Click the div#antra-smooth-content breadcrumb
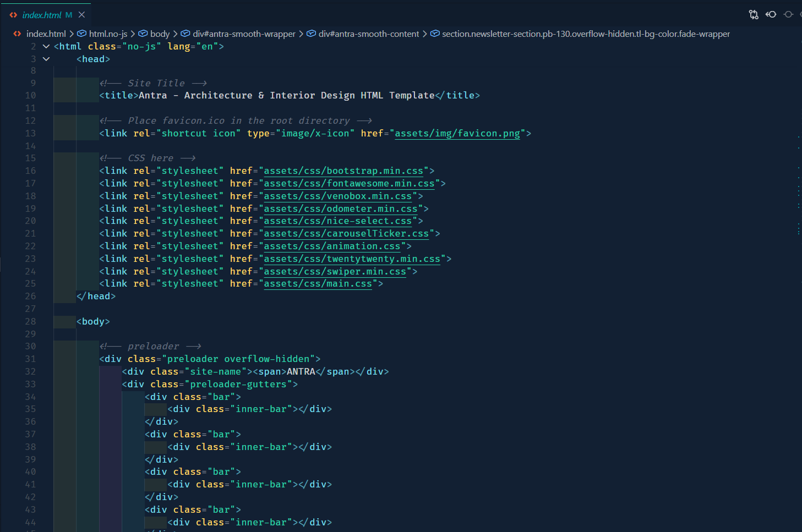802x532 pixels. coord(368,34)
